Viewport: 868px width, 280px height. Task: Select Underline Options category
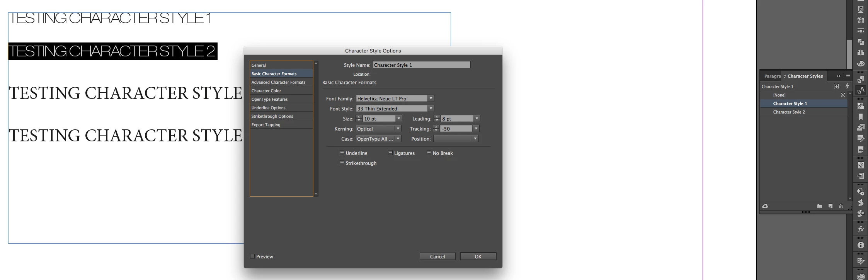(x=281, y=108)
